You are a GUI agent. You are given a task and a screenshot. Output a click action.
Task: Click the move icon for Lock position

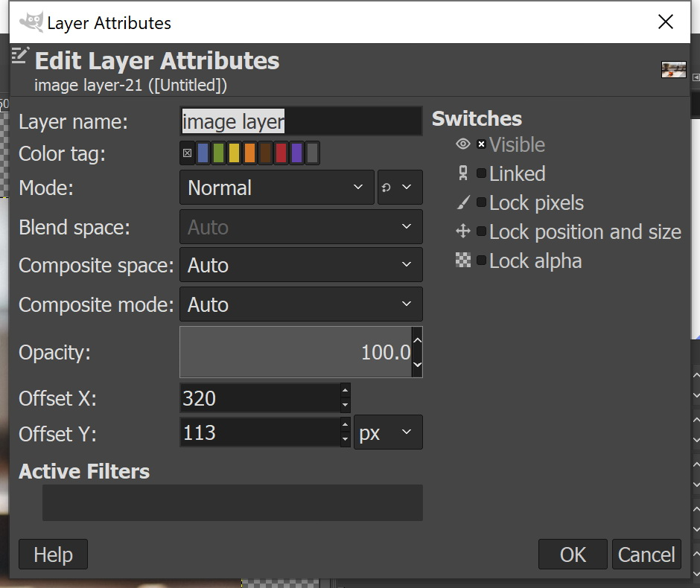[463, 231]
